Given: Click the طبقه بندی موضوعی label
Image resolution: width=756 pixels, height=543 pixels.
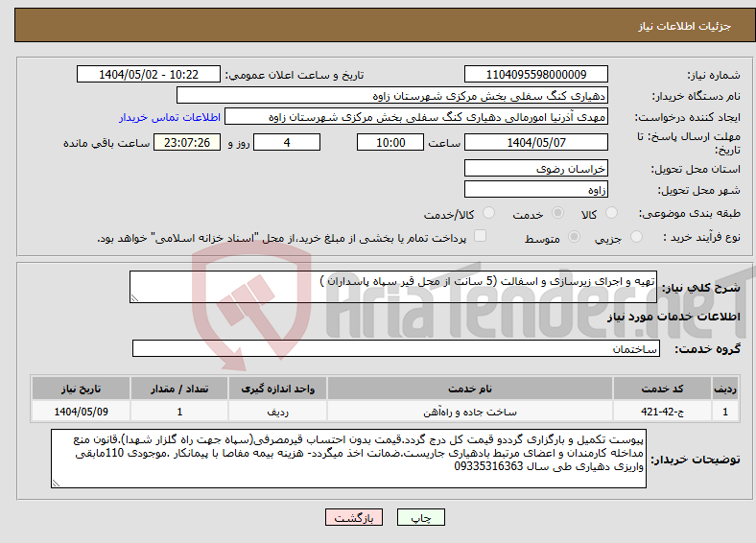Looking at the screenshot, I should [x=690, y=213].
